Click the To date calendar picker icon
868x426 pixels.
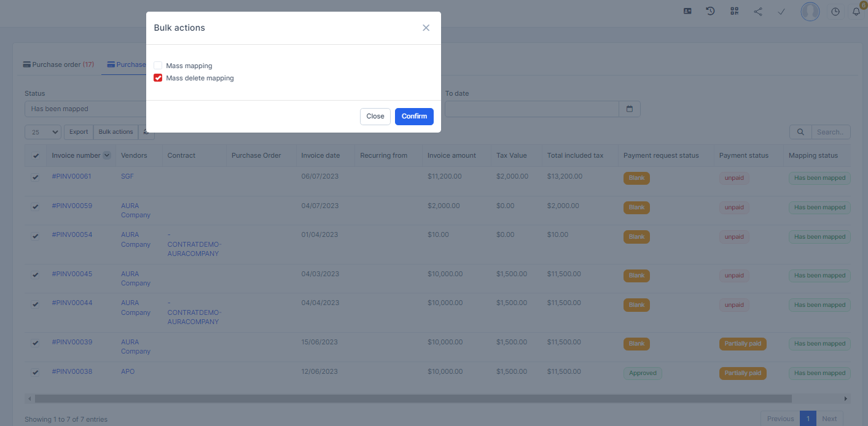pos(629,109)
